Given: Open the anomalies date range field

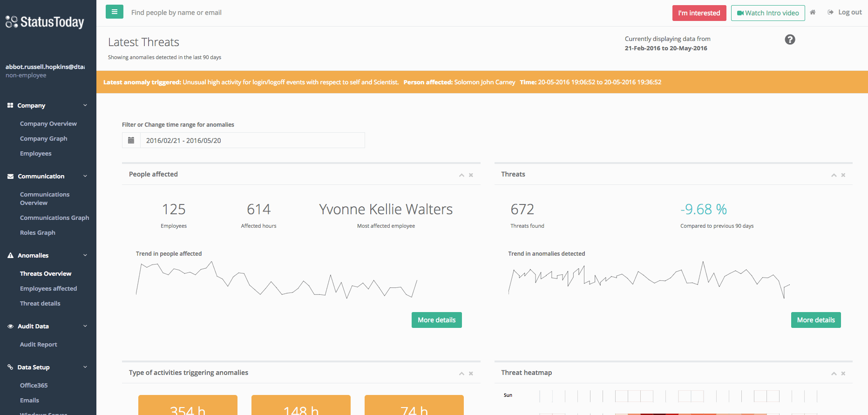Looking at the screenshot, I should pos(252,140).
